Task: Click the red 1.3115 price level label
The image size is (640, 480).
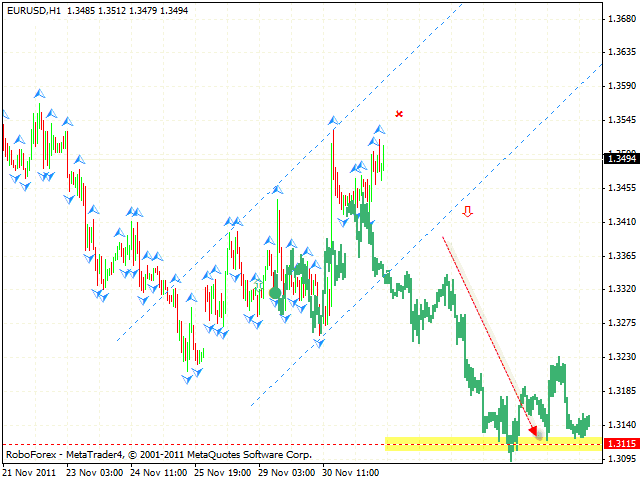Action: click(x=620, y=443)
